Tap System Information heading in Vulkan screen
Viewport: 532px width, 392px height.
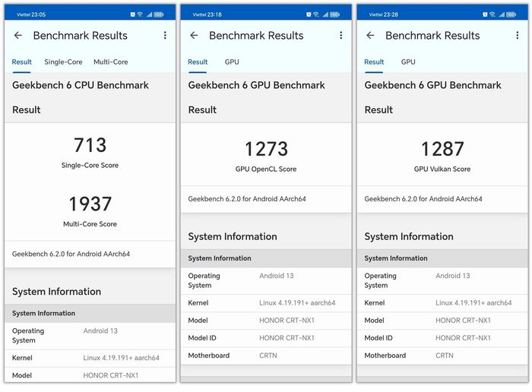point(409,237)
